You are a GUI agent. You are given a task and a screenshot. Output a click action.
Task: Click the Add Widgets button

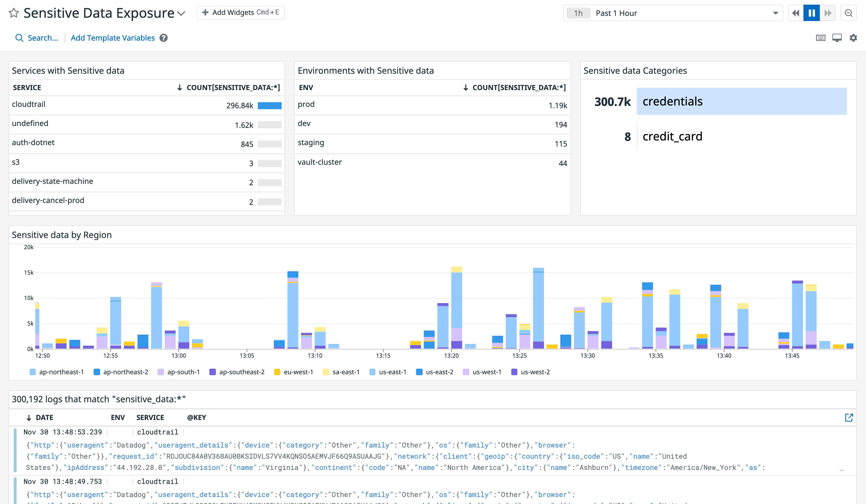click(241, 13)
